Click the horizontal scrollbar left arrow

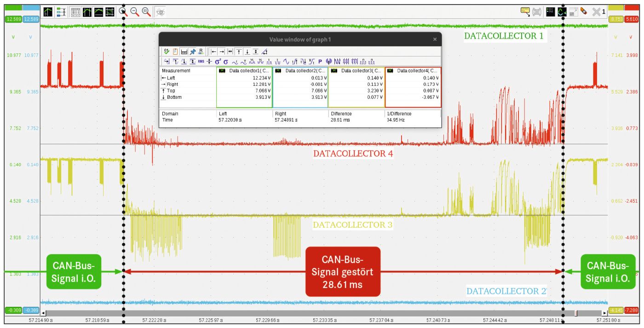point(44,313)
